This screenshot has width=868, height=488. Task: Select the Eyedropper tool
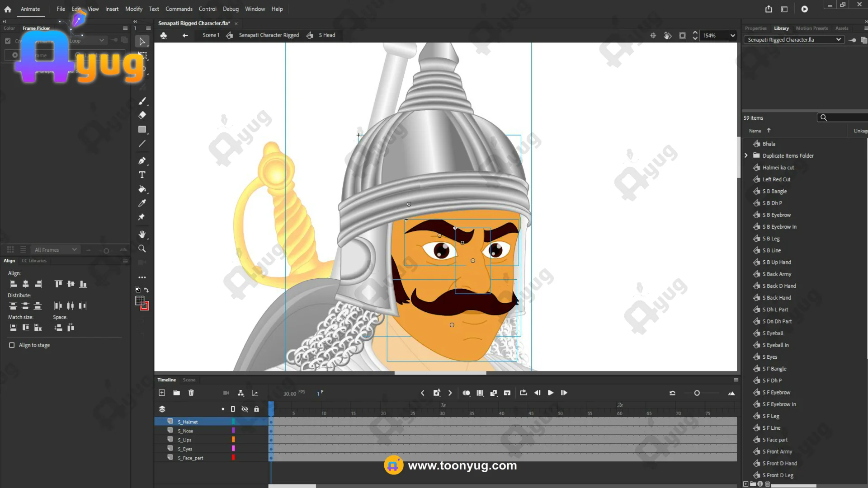coord(142,203)
